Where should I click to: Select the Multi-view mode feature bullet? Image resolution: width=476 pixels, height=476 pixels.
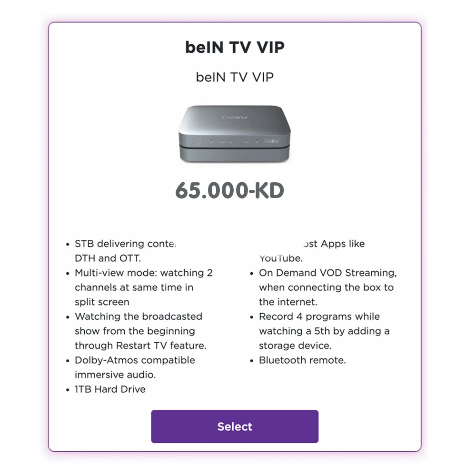(144, 273)
